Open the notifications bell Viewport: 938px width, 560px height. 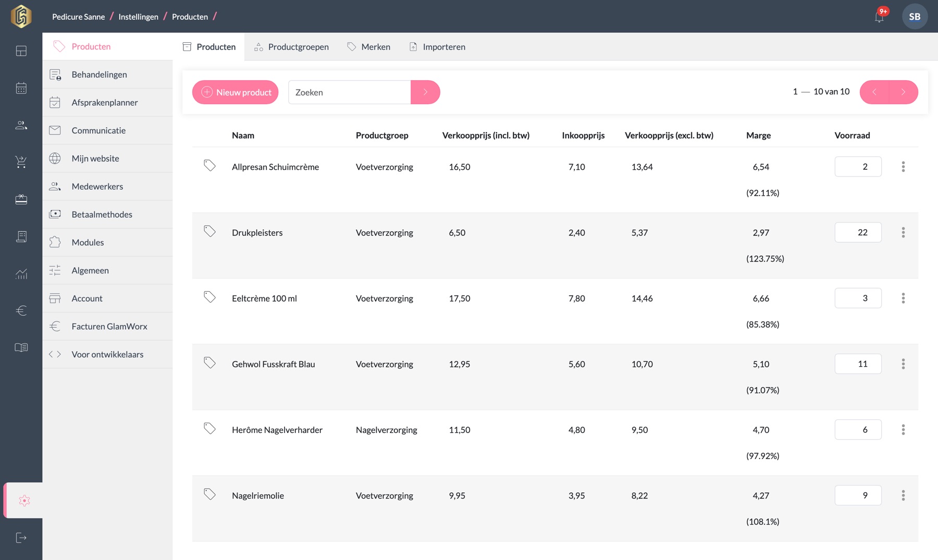pos(879,17)
